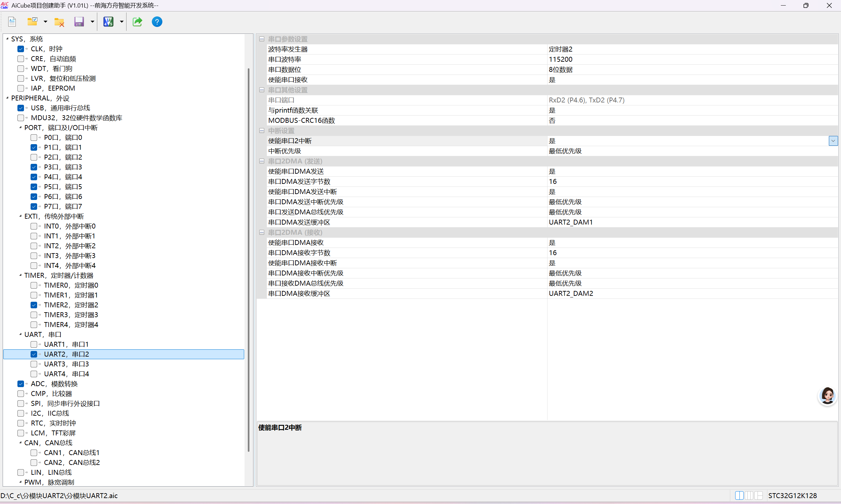
Task: Select the ADC 模数转换 tree item
Action: (x=54, y=384)
